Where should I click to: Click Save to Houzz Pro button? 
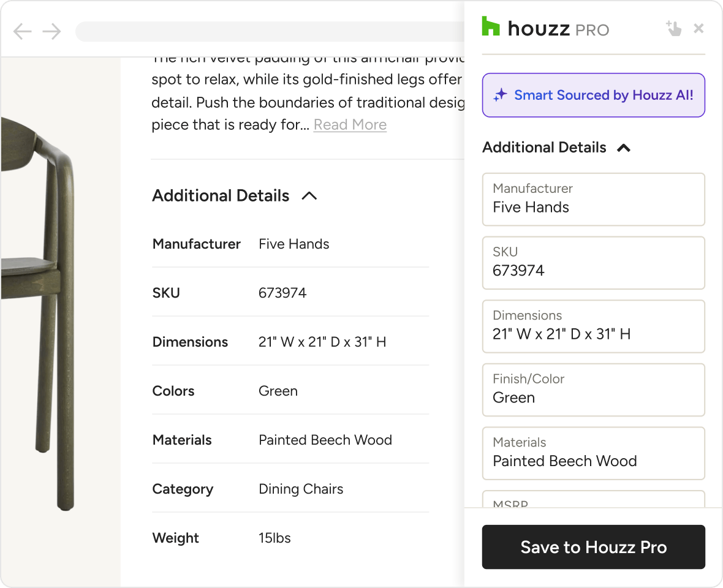[x=594, y=547]
